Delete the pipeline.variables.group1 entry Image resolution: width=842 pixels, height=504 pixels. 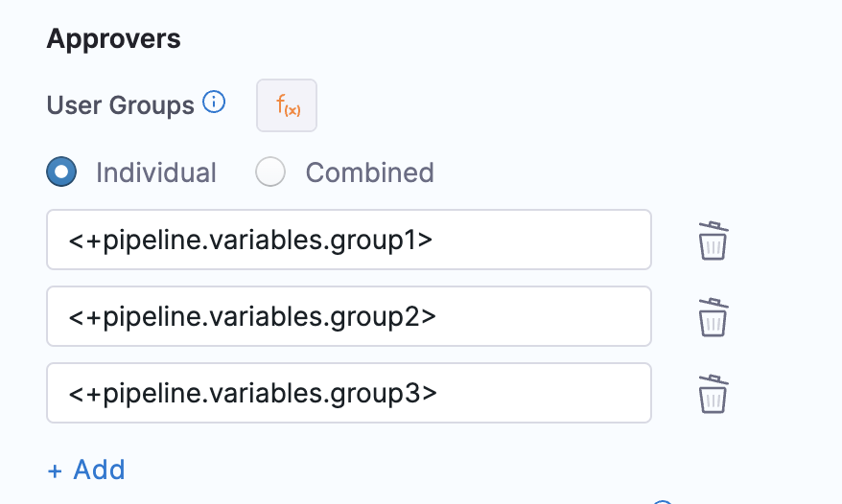713,241
